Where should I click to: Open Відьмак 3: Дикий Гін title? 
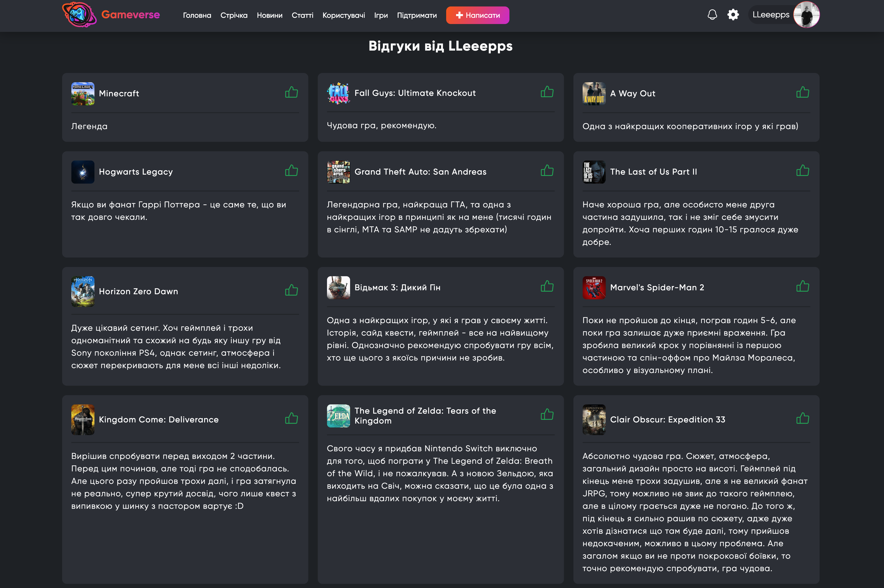397,288
